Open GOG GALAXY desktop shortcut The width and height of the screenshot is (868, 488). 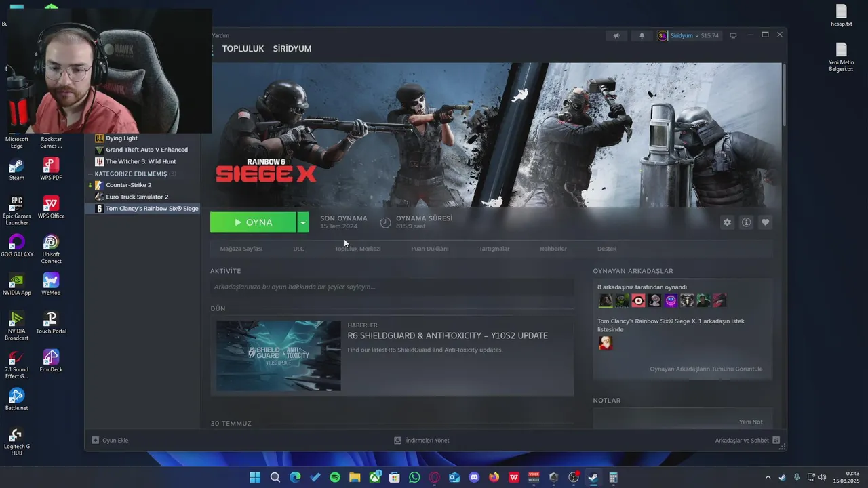tap(17, 246)
